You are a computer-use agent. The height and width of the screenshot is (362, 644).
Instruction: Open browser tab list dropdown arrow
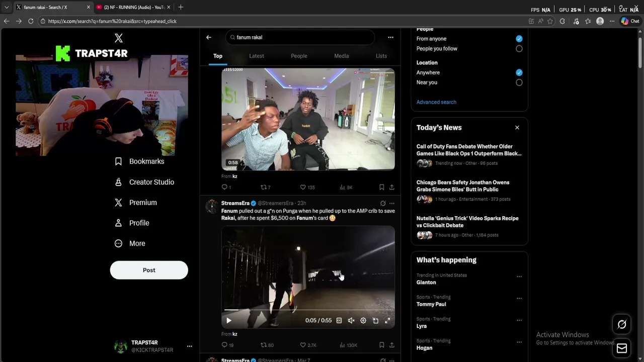[6, 7]
